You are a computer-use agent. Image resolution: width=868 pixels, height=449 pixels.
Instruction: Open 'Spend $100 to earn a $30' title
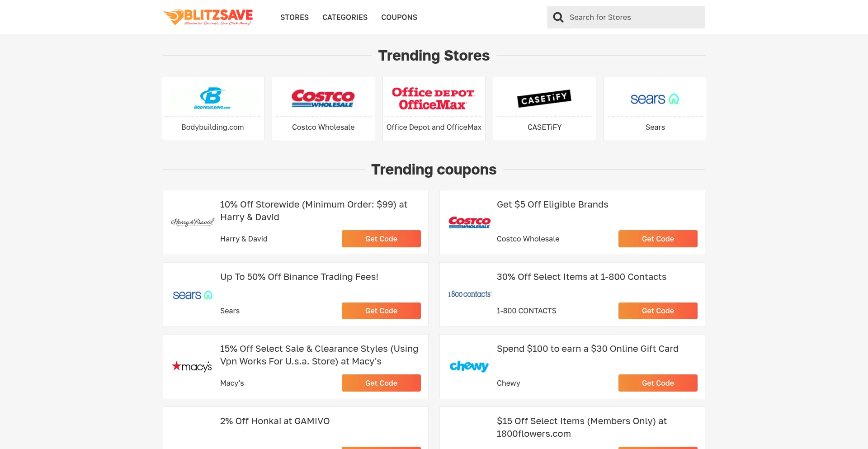point(588,349)
